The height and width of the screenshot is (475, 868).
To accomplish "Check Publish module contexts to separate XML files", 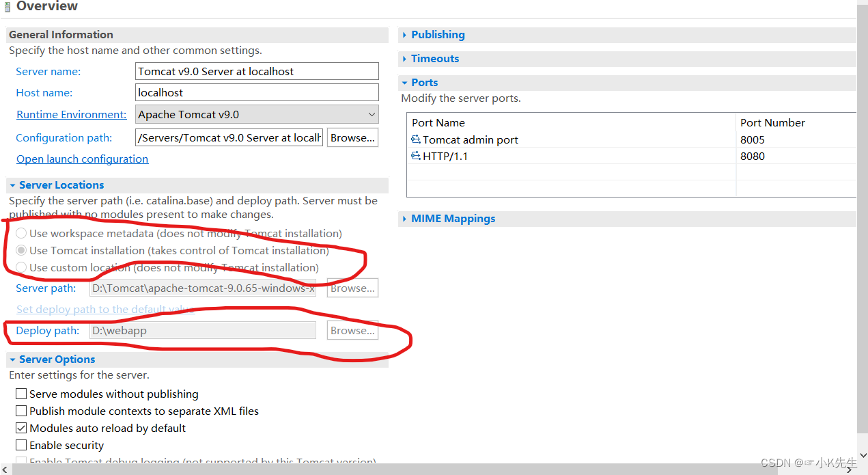I will coord(21,411).
